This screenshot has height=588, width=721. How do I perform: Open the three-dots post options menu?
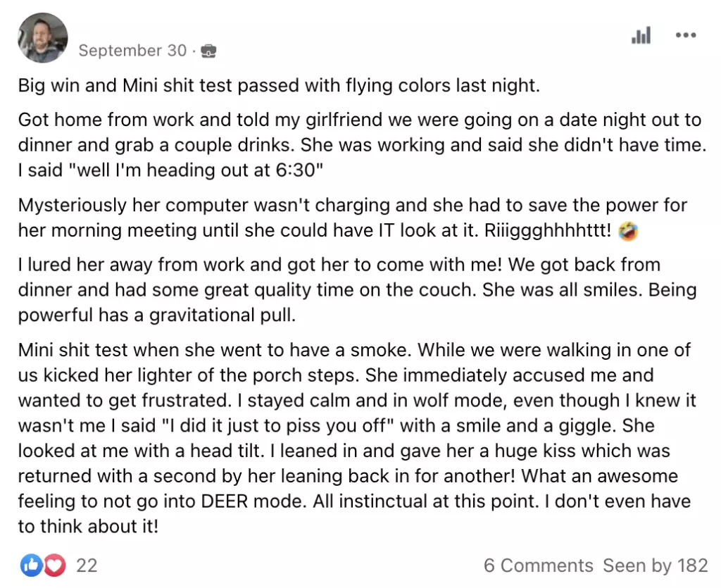tap(686, 35)
